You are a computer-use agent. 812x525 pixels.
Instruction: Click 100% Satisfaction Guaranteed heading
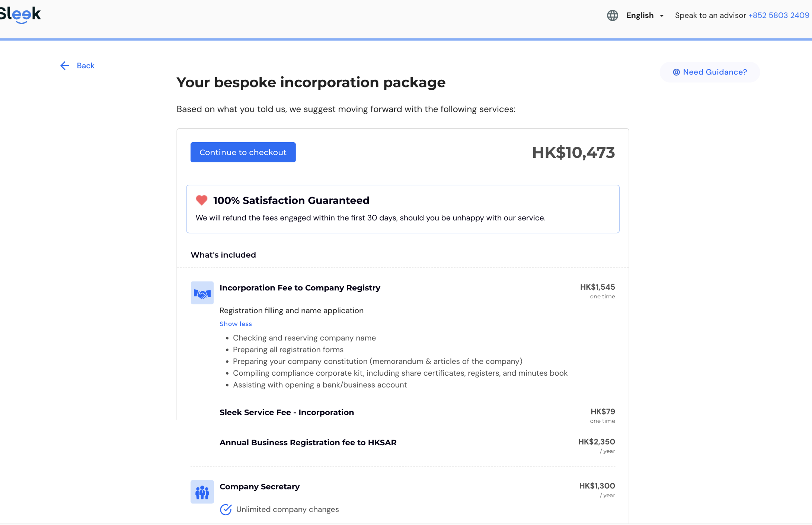[x=291, y=200]
